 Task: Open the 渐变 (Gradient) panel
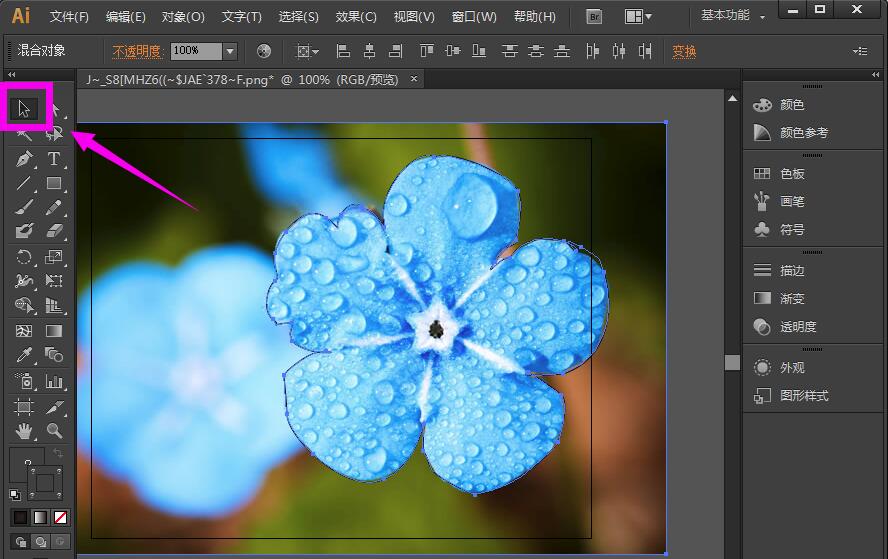click(792, 298)
